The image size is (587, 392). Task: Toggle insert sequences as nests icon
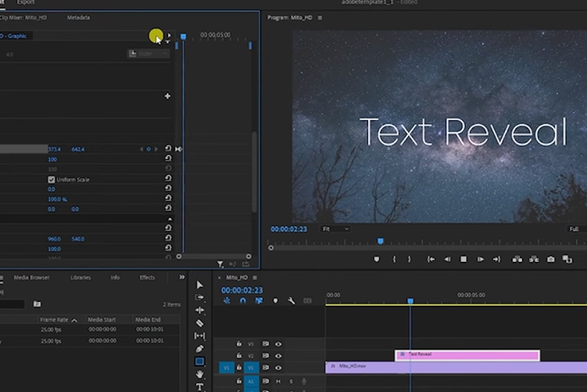(227, 301)
